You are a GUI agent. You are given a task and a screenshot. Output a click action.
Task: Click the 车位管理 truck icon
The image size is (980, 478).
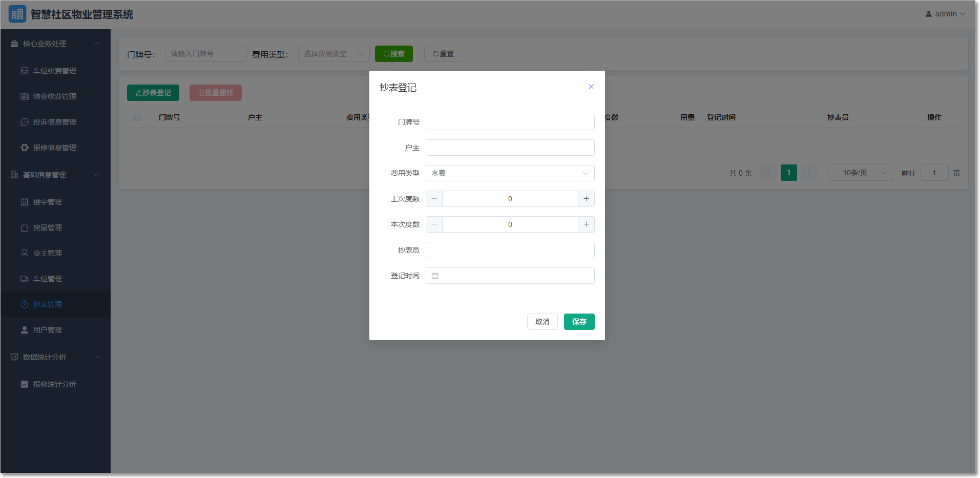point(25,279)
